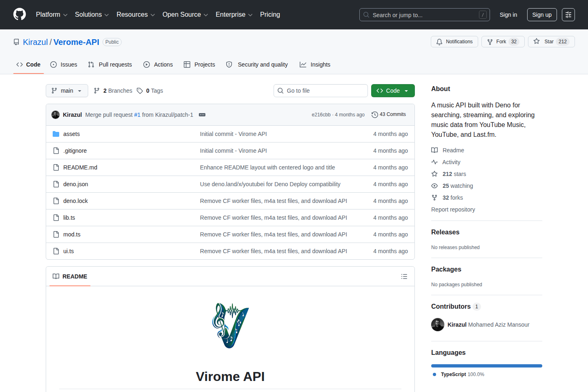Open the appearance settings icon button

(x=568, y=15)
